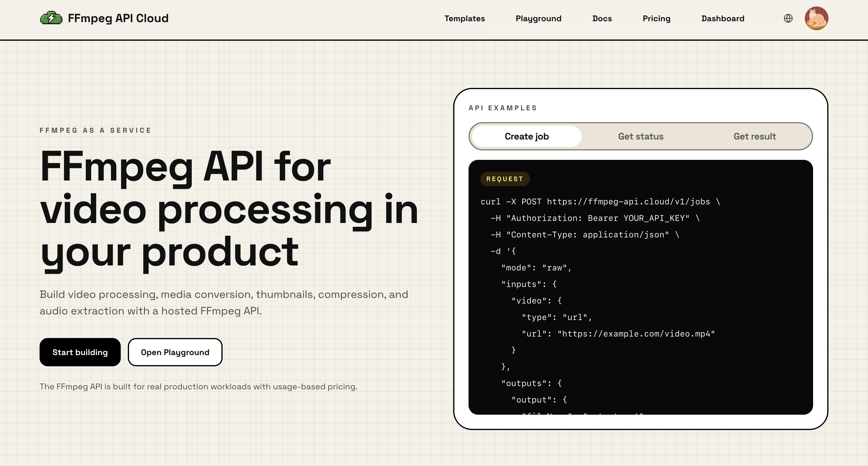Click the API EXAMPLES heading

click(x=503, y=108)
